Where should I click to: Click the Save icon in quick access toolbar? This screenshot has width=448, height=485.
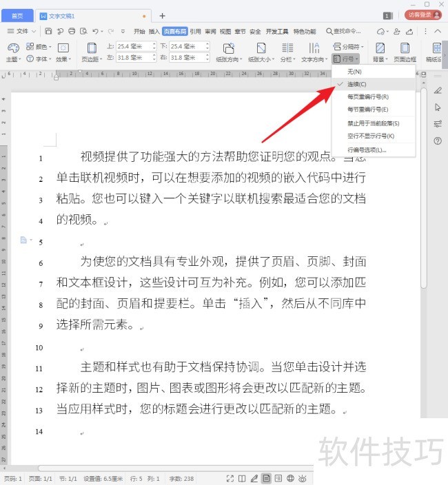tap(48, 31)
